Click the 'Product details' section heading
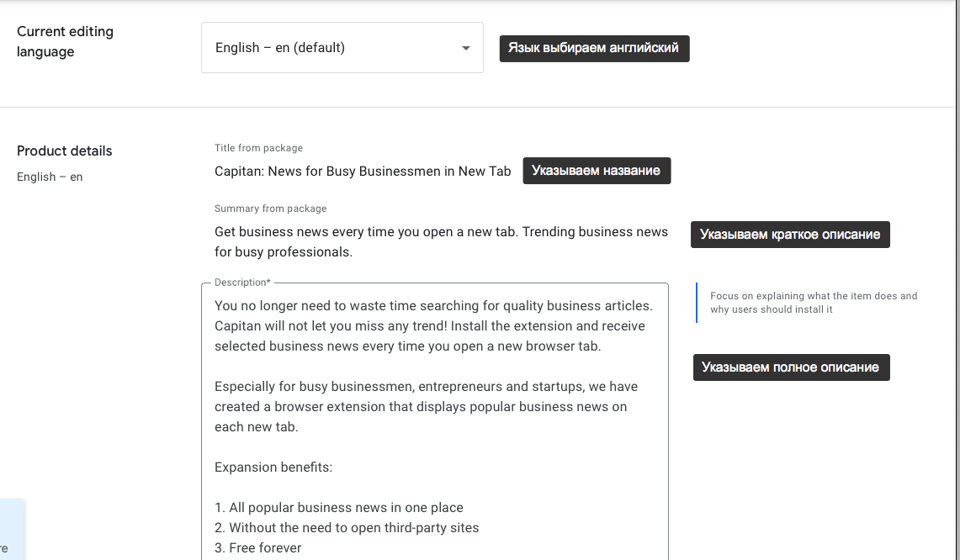The height and width of the screenshot is (560, 960). 65,151
